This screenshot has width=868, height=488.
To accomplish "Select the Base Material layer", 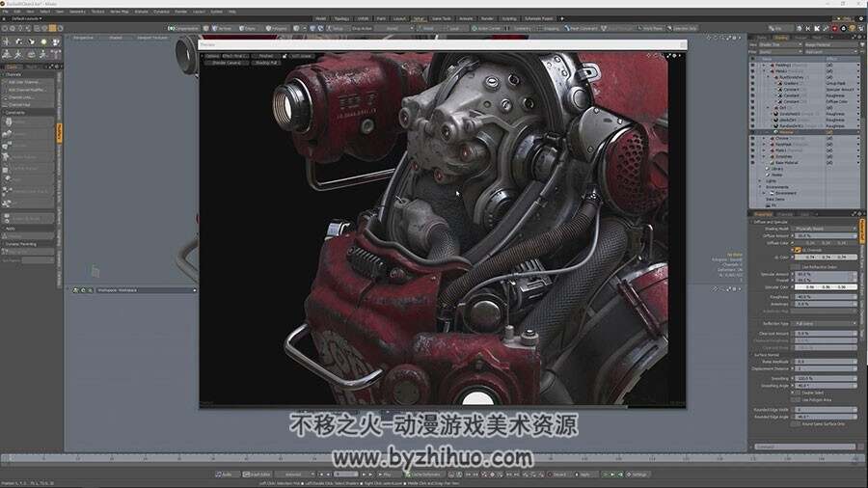I will 785,163.
